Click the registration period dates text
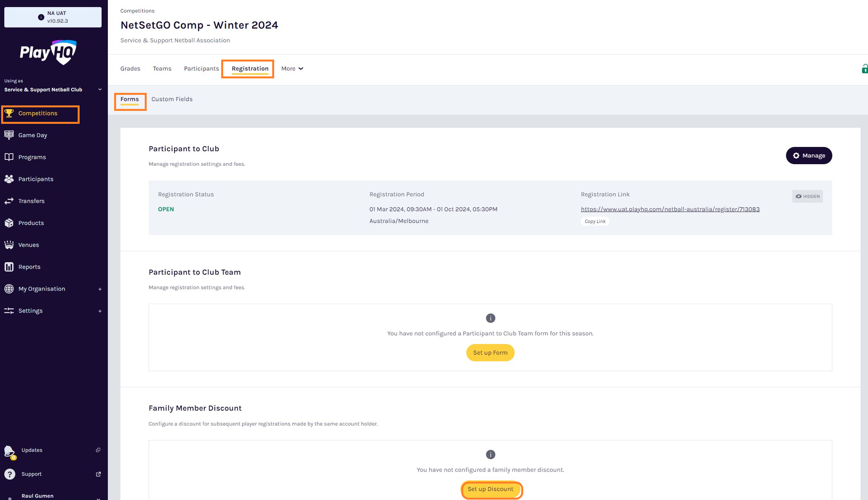This screenshot has width=868, height=500. [433, 209]
